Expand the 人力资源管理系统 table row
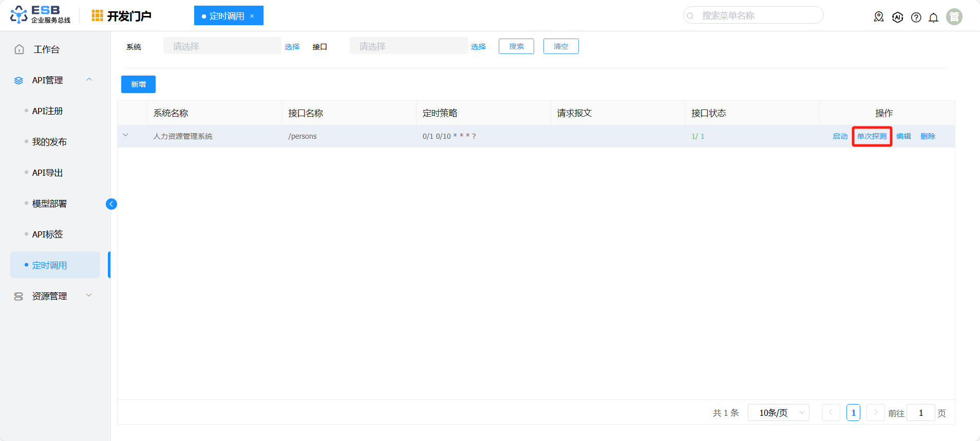Image resolution: width=980 pixels, height=441 pixels. click(125, 135)
